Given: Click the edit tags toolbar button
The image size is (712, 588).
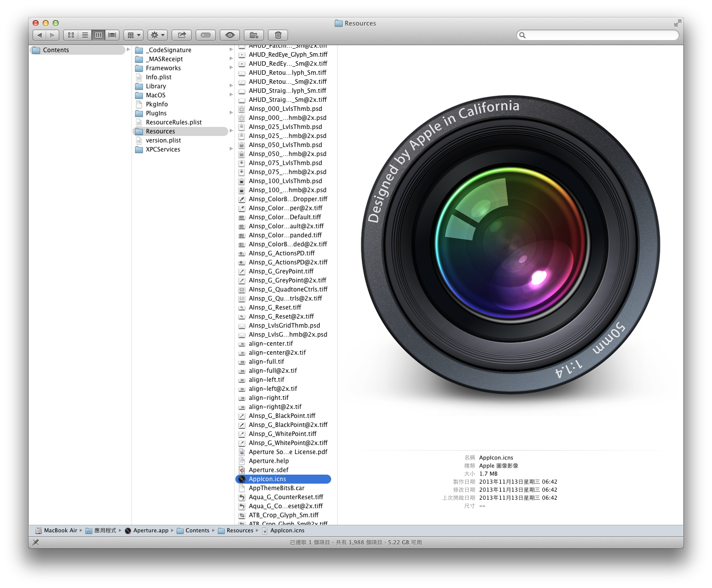Looking at the screenshot, I should (x=206, y=35).
